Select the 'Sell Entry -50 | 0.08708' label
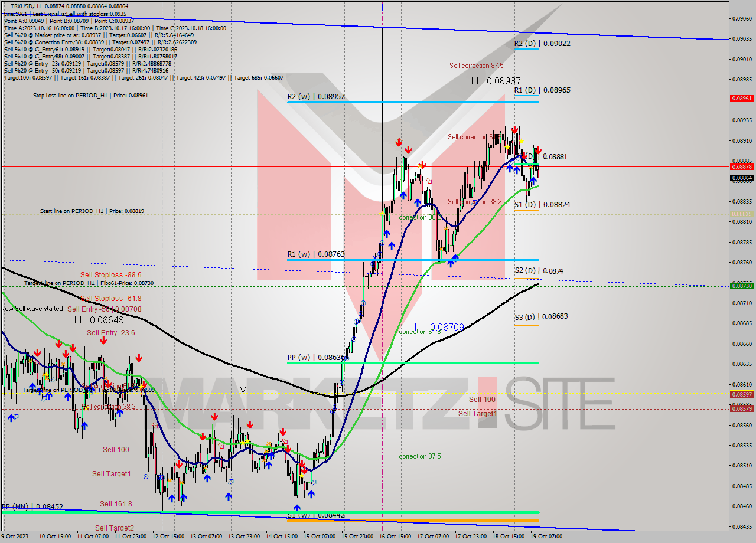This screenshot has height=543, width=756. (105, 309)
